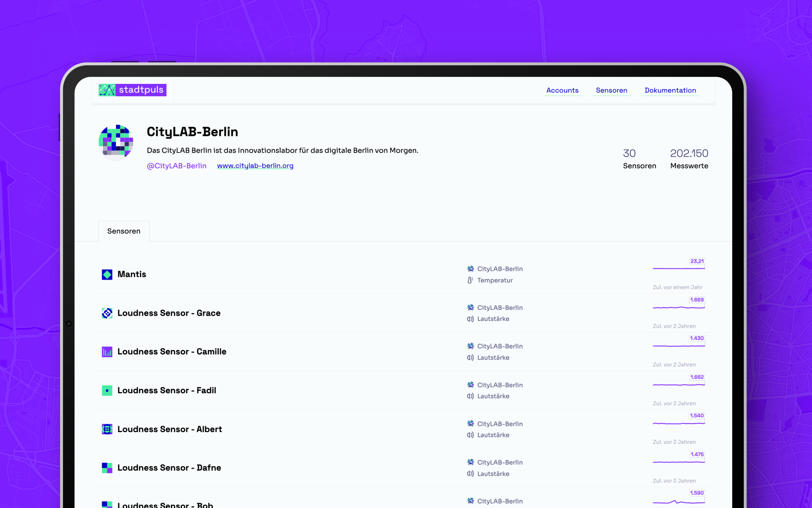Click 'Zul. vor 2 Jahren' under Dafne chart
812x508 pixels.
[674, 481]
